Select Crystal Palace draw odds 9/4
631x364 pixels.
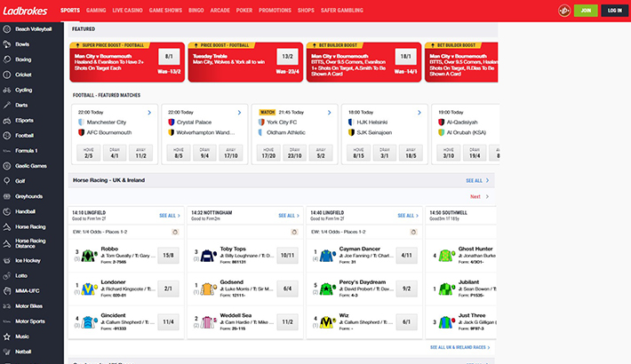click(x=204, y=153)
